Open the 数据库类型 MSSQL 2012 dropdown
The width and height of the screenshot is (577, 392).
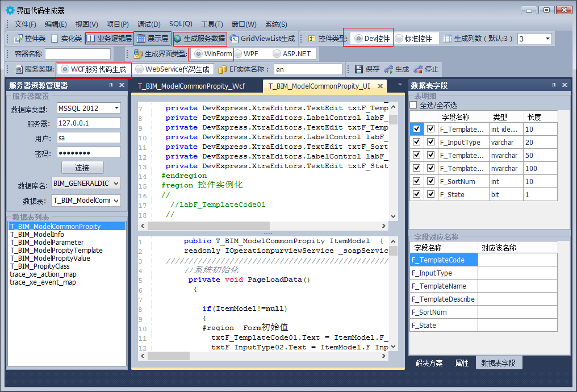point(116,108)
